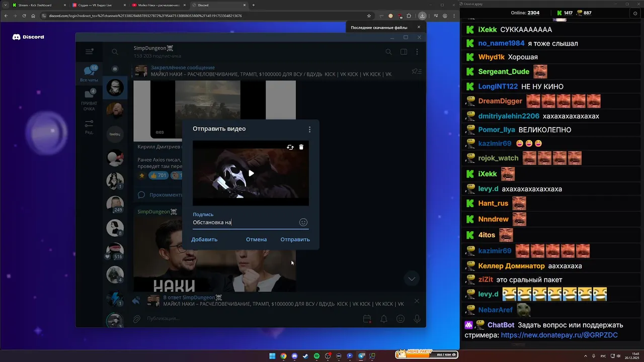Click the Публикация message input field
The height and width of the screenshot is (362, 644).
252,319
